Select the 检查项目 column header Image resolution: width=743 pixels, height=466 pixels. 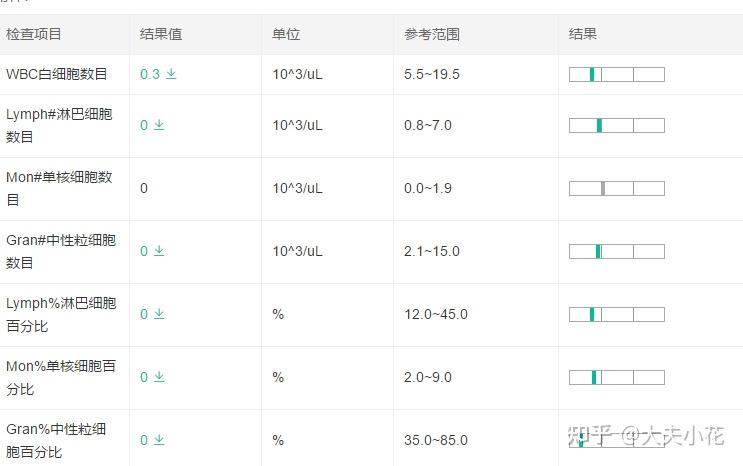click(34, 34)
